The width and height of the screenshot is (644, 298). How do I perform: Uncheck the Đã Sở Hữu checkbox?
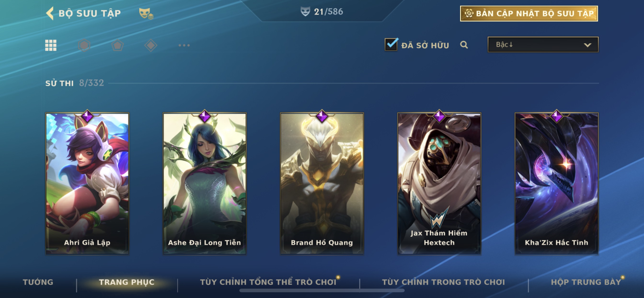pyautogui.click(x=391, y=45)
